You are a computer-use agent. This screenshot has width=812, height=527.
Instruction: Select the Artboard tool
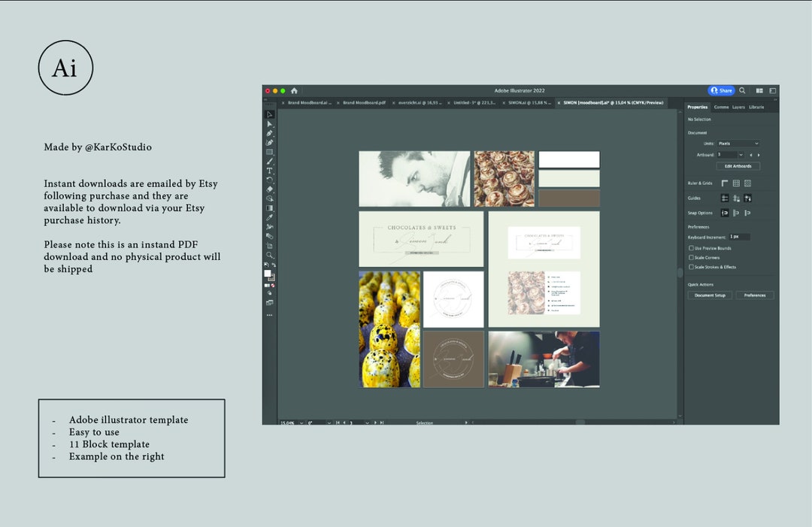tap(269, 245)
